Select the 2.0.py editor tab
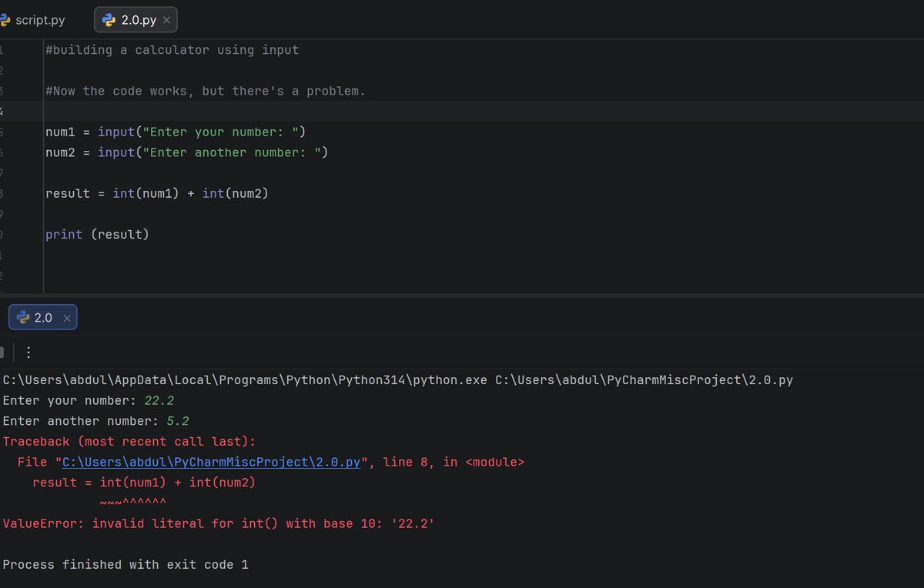 pyautogui.click(x=136, y=20)
